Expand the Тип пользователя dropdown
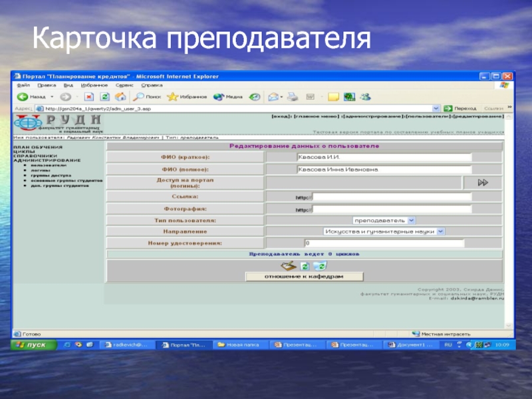This screenshot has width=532, height=399. click(411, 219)
